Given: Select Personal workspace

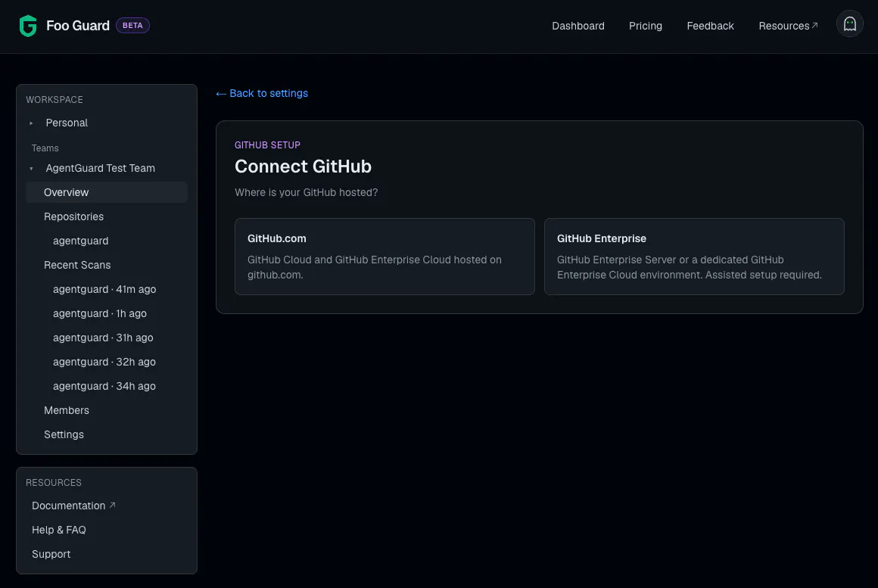Looking at the screenshot, I should [67, 123].
